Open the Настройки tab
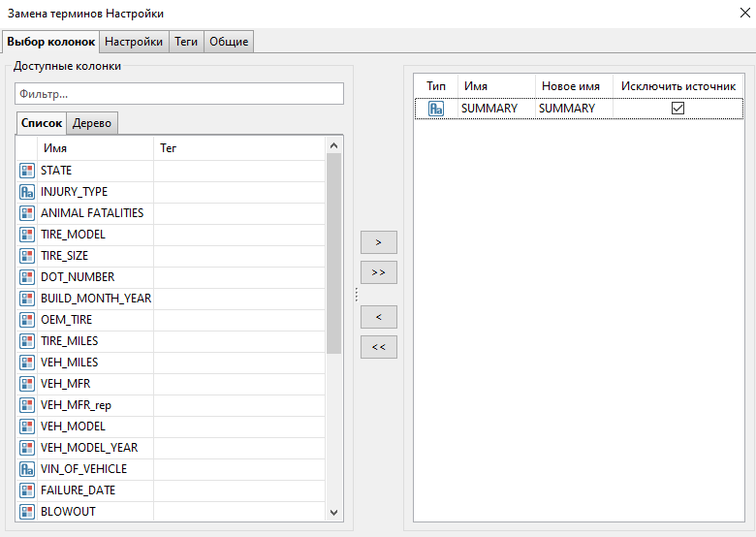Screen dimensions: 756x537 [134, 42]
